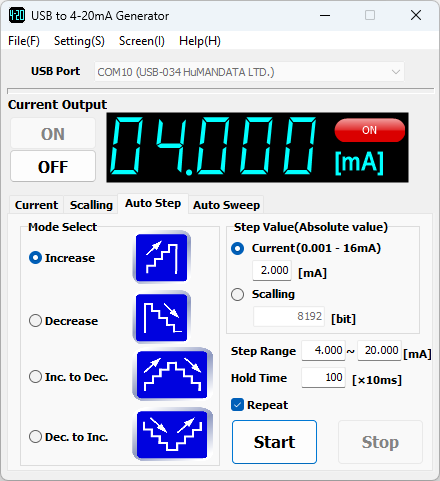
Task: Switch to the Auto Sweep tab
Action: pyautogui.click(x=226, y=205)
